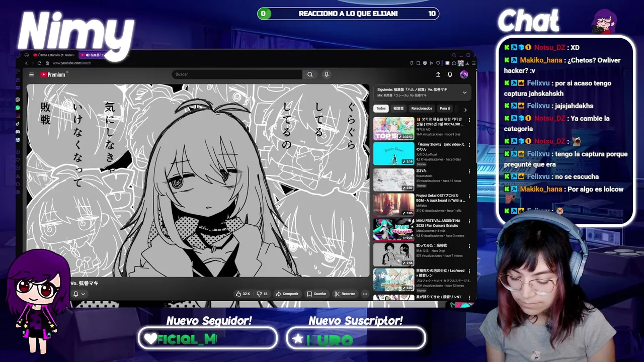Image resolution: width=644 pixels, height=362 pixels.
Task: Click the Guardar save button
Action: 317,294
